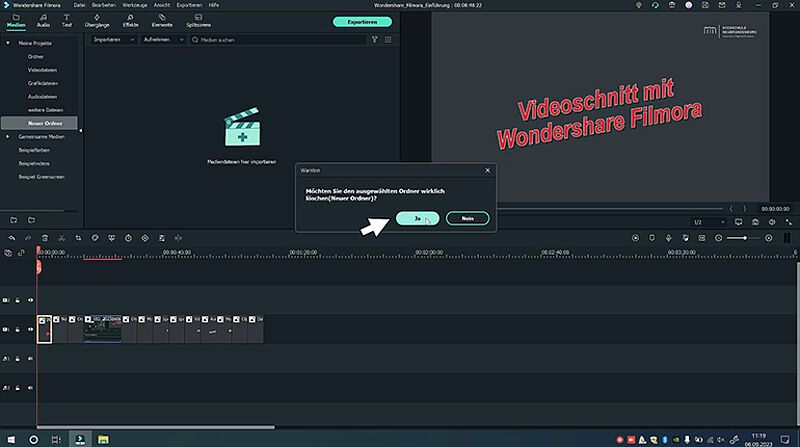Screen dimensions: 800x447
Task: Switch to the Audio tab
Action: coord(43,21)
